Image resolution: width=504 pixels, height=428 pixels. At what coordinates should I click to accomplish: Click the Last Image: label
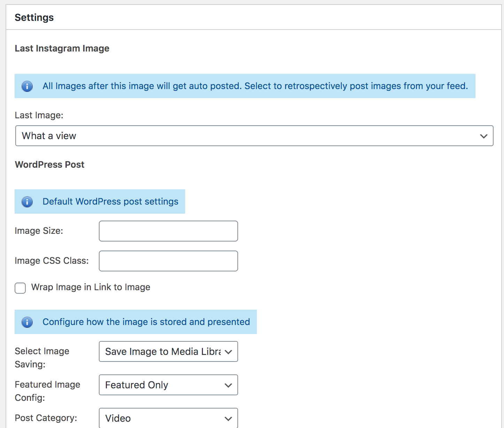click(39, 115)
